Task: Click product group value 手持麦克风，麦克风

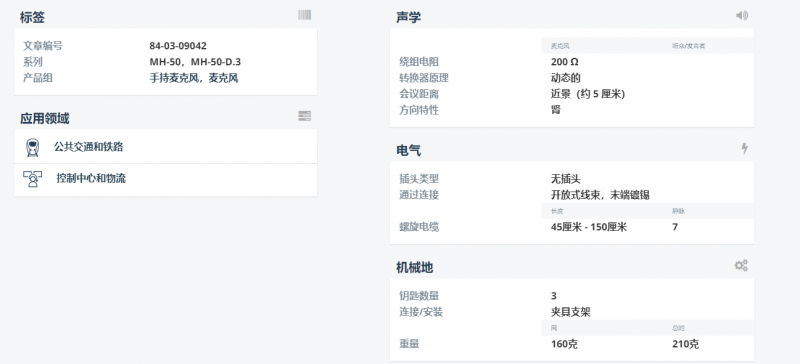Action: (194, 78)
